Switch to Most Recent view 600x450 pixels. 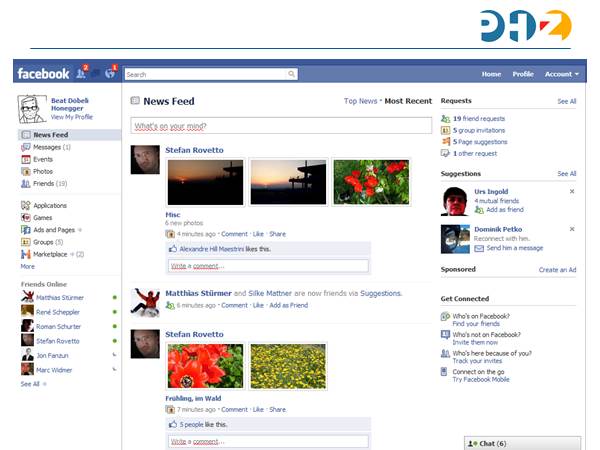click(408, 101)
